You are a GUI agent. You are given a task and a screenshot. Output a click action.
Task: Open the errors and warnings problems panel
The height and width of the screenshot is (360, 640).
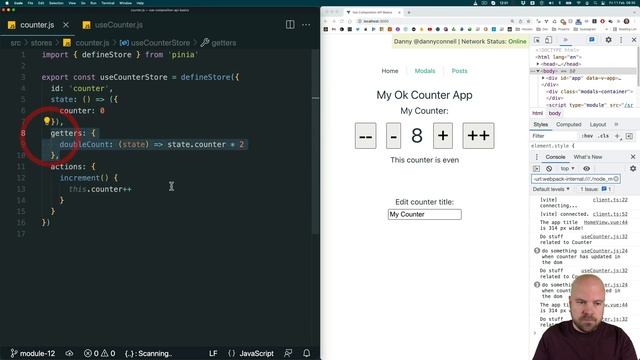click(x=99, y=353)
